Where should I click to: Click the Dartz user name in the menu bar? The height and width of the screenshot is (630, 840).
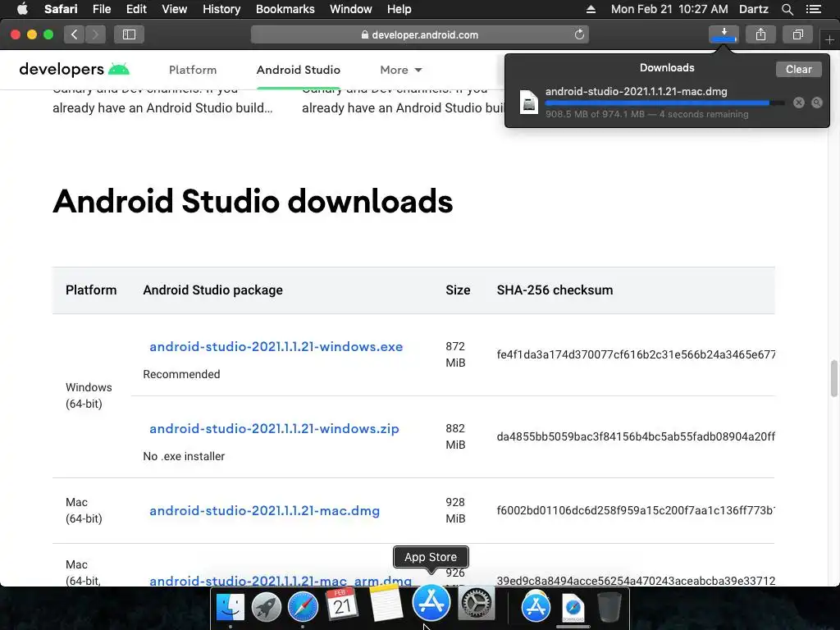(x=754, y=9)
